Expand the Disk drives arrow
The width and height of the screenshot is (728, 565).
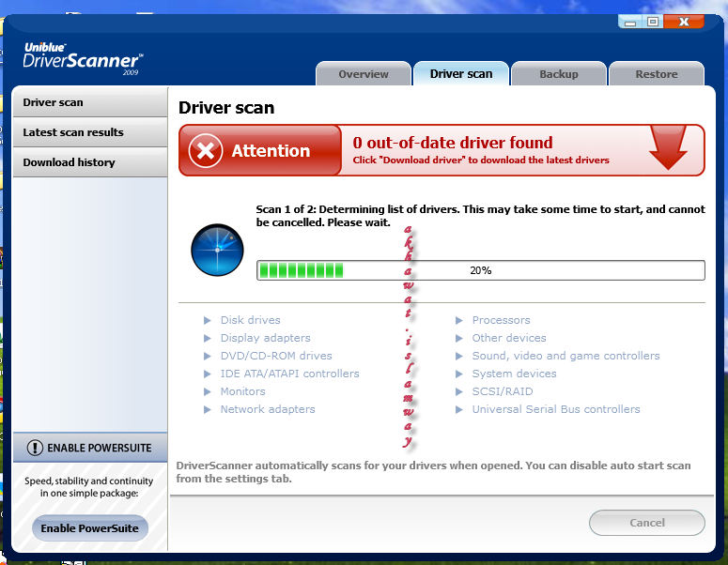(207, 321)
